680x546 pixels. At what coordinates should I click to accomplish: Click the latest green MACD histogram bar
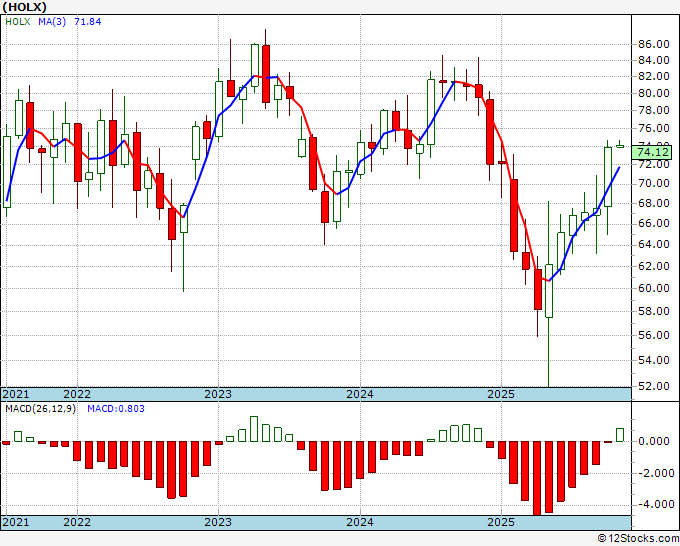[x=620, y=435]
